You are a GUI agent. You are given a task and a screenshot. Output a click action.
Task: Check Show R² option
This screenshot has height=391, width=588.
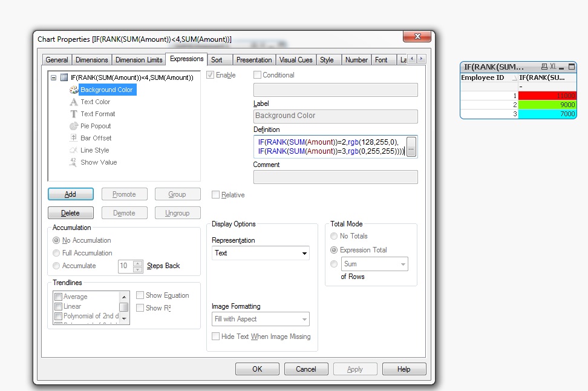point(140,307)
